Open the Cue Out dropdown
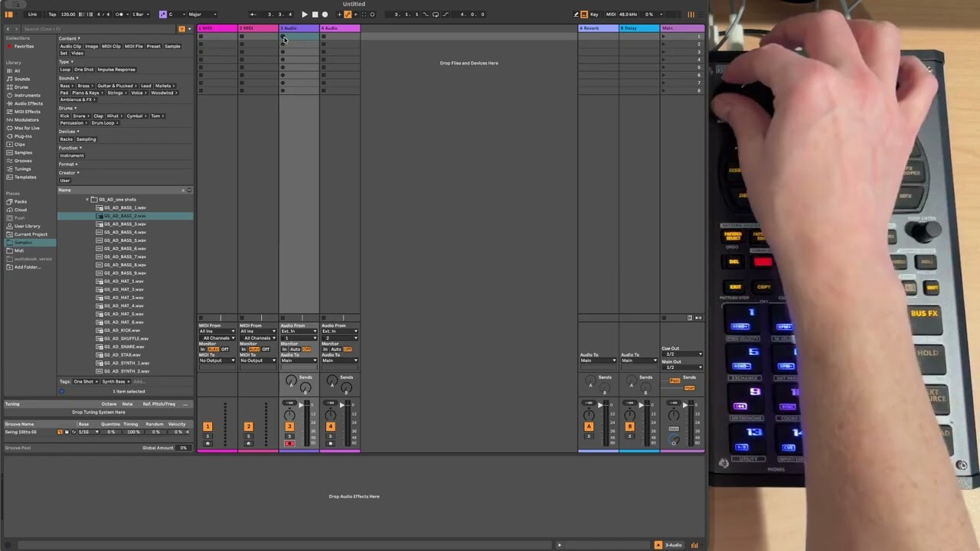The width and height of the screenshot is (980, 551). click(682, 354)
